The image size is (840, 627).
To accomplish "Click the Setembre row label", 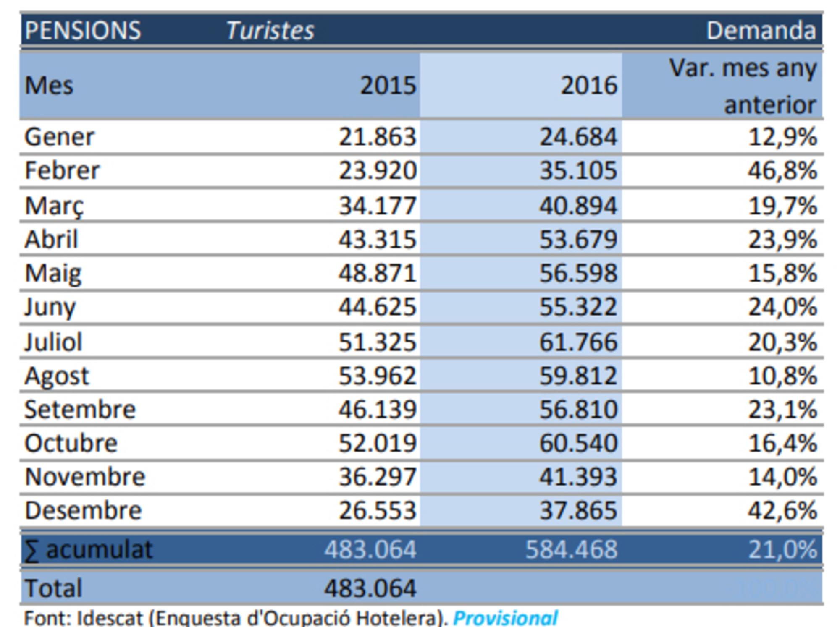I will click(x=80, y=409).
